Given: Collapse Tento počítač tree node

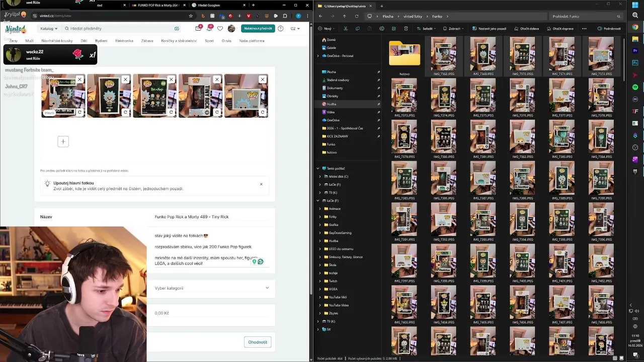Looking at the screenshot, I should click(x=318, y=168).
